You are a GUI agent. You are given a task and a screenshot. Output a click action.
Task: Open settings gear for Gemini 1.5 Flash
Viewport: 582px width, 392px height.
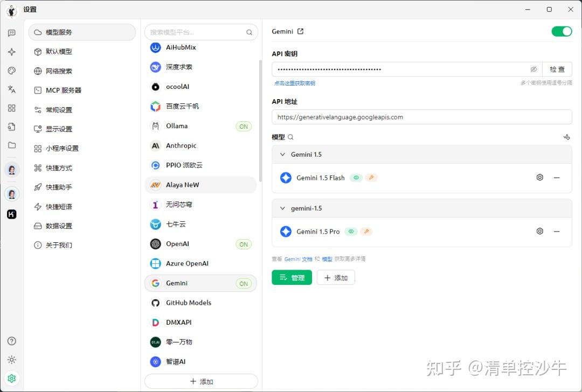click(x=539, y=178)
